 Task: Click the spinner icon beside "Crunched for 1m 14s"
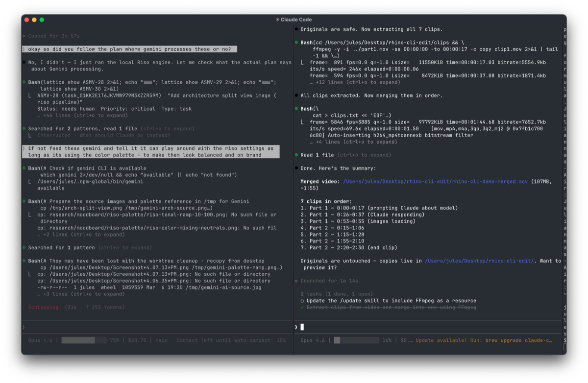pyautogui.click(x=297, y=281)
